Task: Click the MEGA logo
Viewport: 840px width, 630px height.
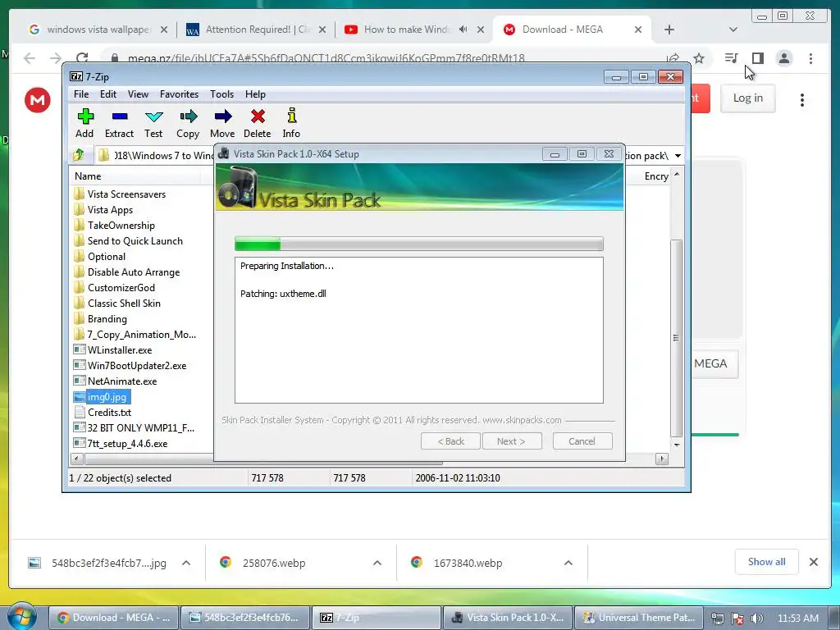Action: 38,99
